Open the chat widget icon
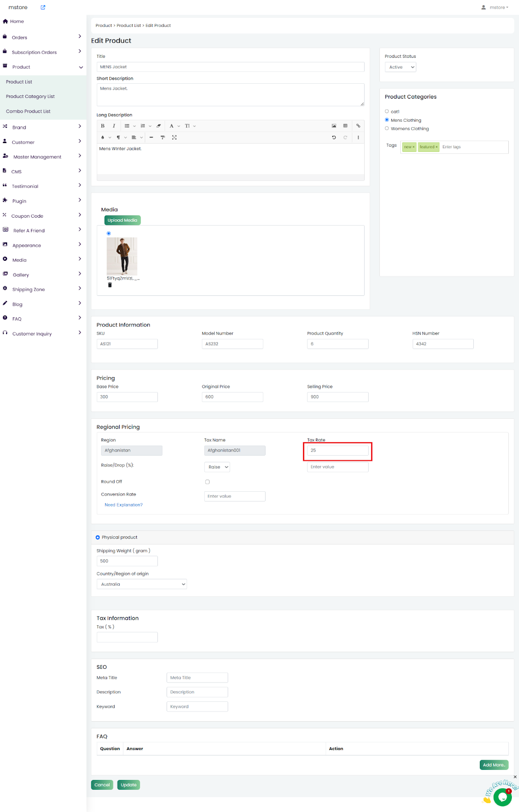Screen dimensions: 519x812 [502, 797]
